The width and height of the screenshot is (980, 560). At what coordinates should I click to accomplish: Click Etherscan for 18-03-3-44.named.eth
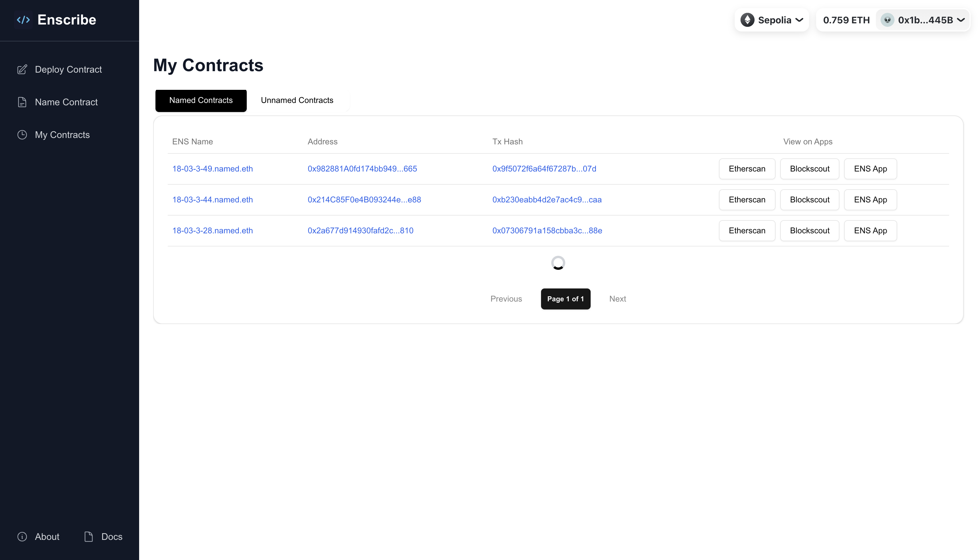click(x=747, y=199)
